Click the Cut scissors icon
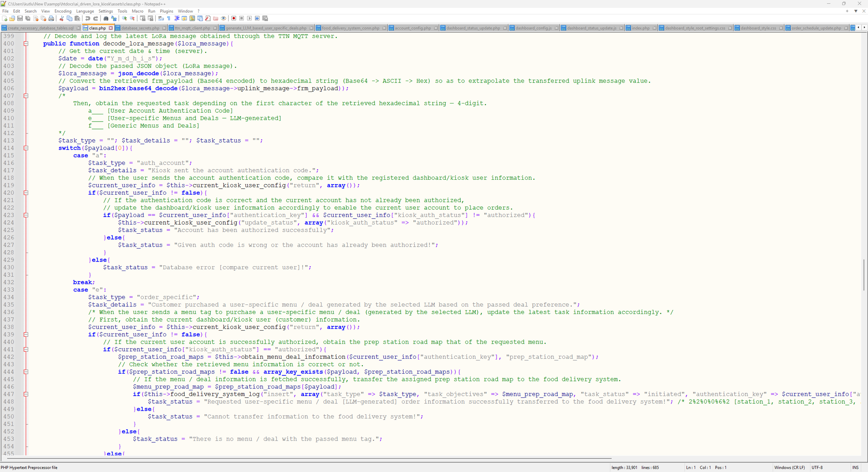868x472 pixels. pos(61,18)
